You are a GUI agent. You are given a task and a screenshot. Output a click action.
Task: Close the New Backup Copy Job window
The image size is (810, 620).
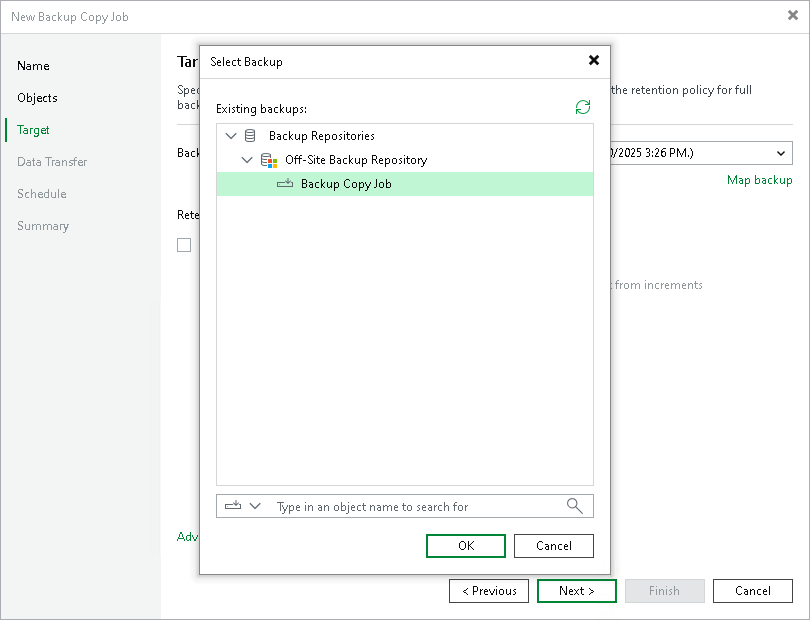[793, 16]
